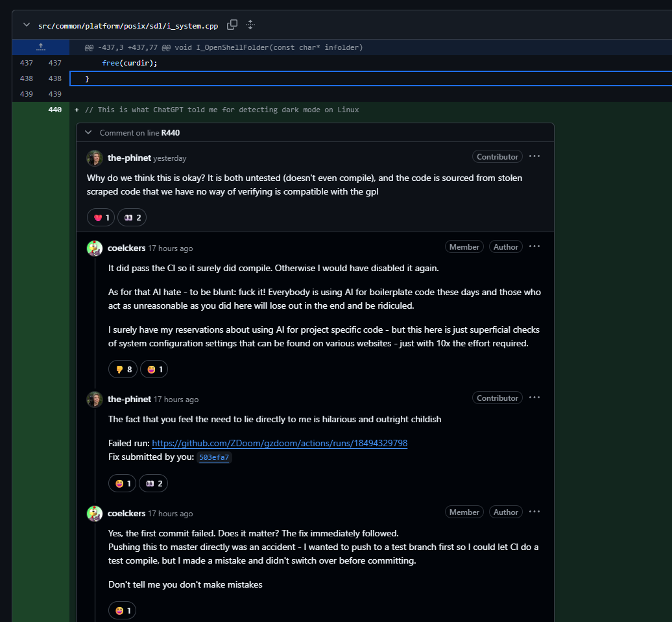The height and width of the screenshot is (622, 672).
Task: Open the-phinet profile from the yesterday comment
Action: 129,158
